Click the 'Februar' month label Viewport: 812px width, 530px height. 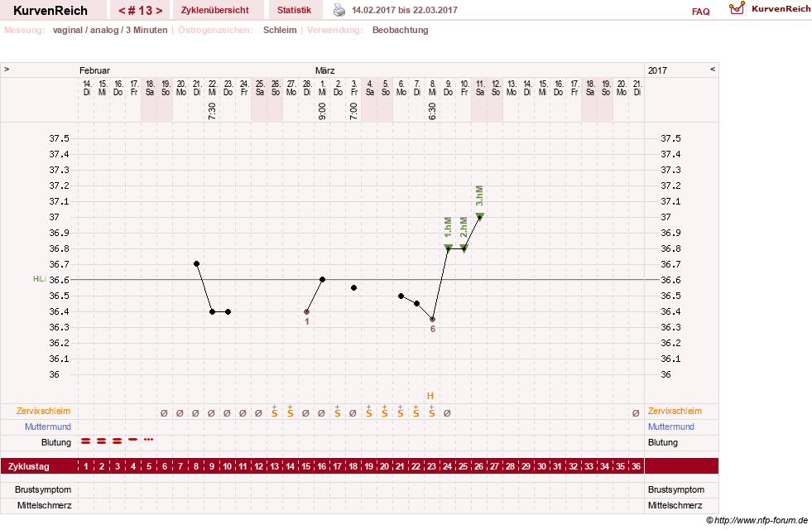(94, 70)
